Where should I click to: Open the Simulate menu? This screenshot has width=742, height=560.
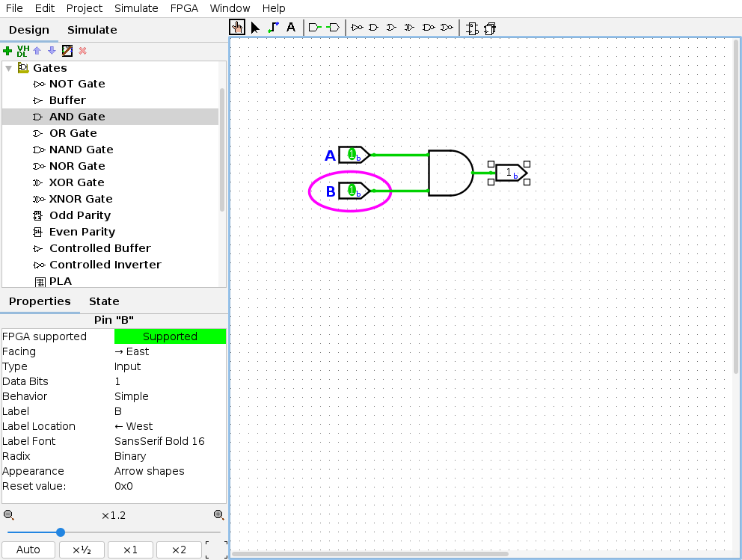pos(136,8)
